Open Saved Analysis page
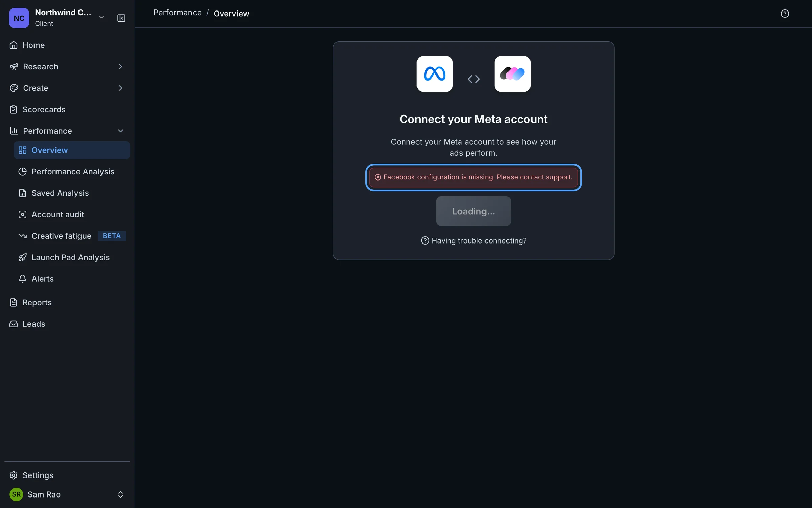 [x=72, y=193]
